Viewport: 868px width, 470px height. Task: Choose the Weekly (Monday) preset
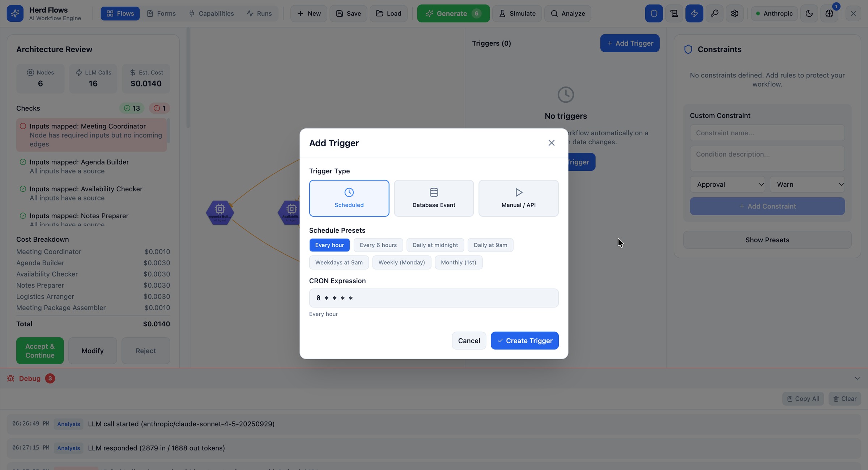402,262
